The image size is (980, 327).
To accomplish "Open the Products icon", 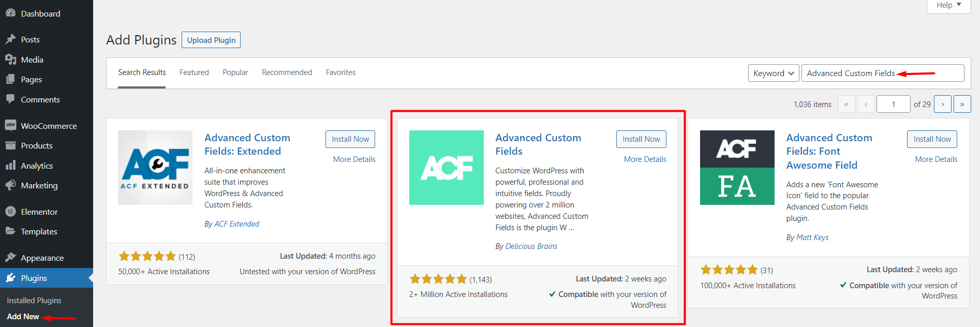I will tap(12, 145).
